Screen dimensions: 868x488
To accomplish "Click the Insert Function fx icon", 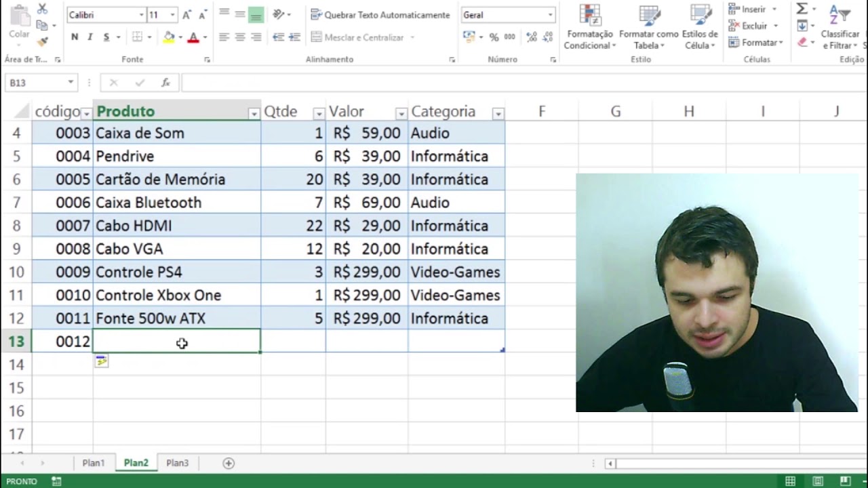I will (165, 83).
